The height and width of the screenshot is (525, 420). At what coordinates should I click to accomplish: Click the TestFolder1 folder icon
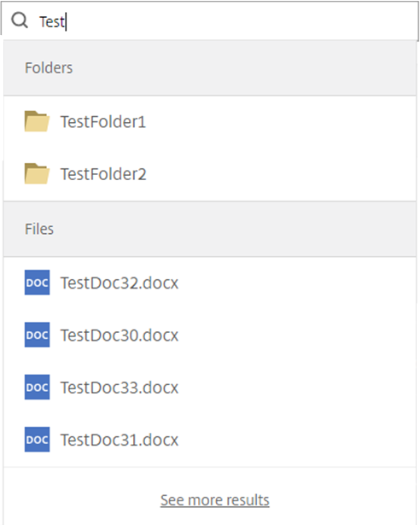(37, 121)
